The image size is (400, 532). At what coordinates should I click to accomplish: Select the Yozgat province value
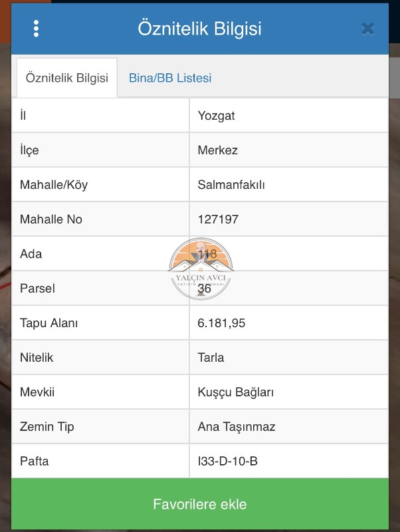point(216,116)
